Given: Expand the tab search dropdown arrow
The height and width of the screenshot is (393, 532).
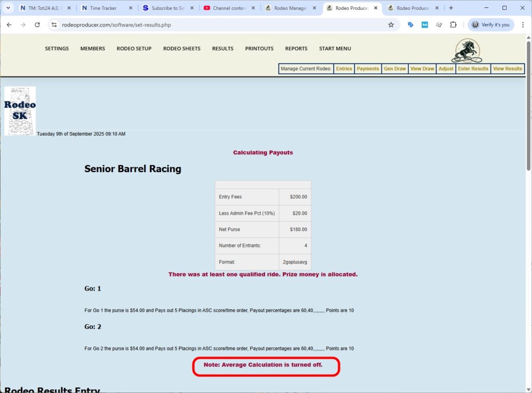Looking at the screenshot, I should [8, 8].
